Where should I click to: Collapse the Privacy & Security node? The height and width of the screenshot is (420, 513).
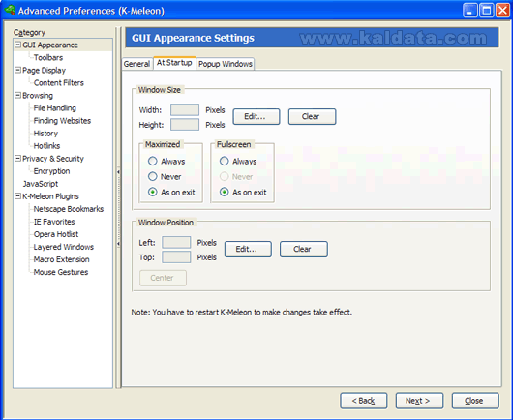(x=17, y=158)
